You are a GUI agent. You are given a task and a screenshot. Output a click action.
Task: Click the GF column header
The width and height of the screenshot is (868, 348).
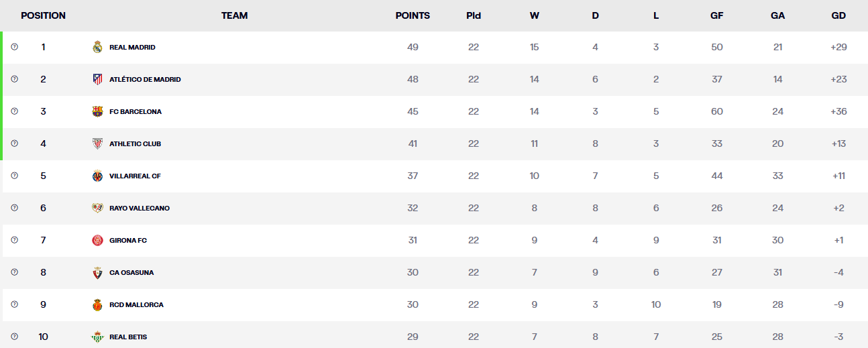pyautogui.click(x=716, y=15)
